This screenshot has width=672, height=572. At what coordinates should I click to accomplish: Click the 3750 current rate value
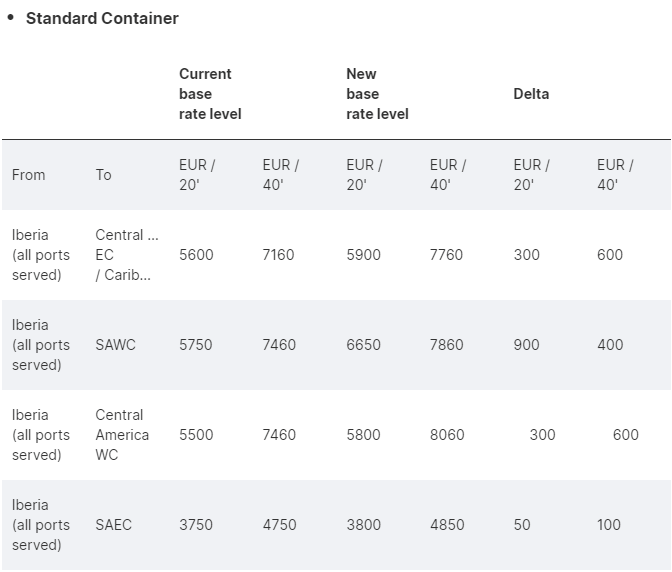point(196,525)
